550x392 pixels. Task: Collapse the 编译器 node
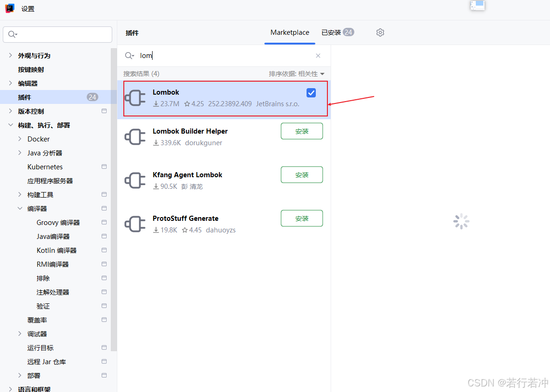pyautogui.click(x=19, y=208)
